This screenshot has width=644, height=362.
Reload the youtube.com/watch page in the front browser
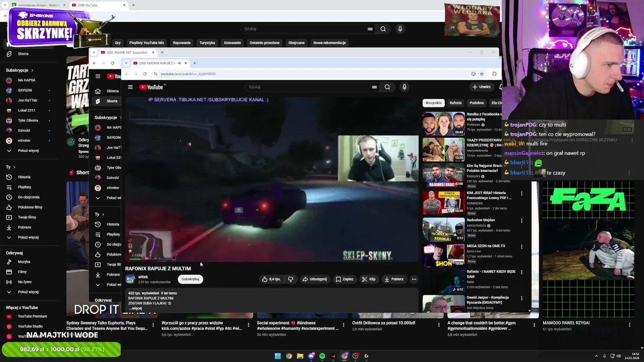click(145, 74)
